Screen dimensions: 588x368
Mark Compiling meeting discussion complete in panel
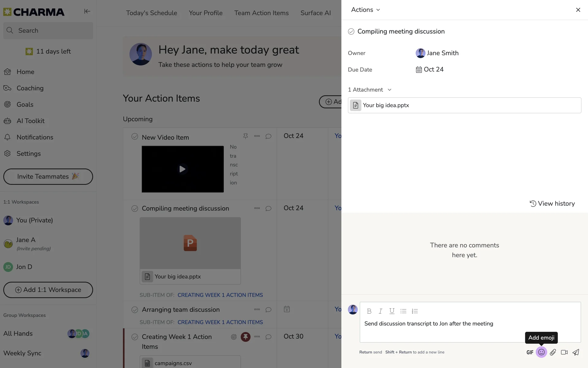[x=351, y=32]
